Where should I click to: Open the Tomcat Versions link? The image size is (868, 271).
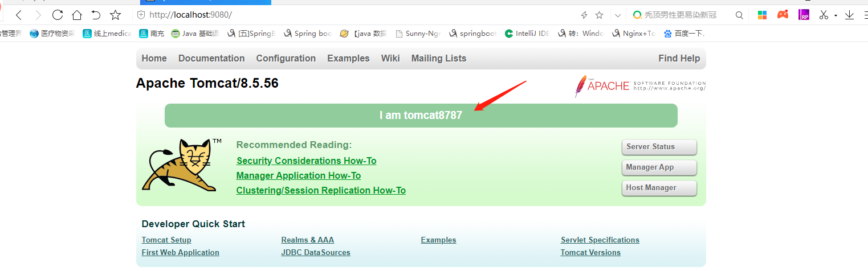(590, 252)
